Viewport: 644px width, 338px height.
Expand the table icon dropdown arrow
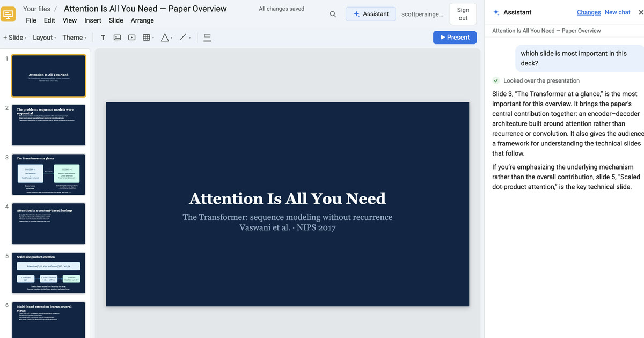click(153, 38)
